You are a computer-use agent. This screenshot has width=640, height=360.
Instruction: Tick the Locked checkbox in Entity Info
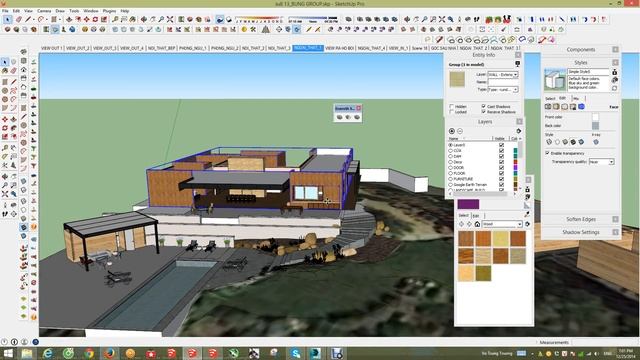tap(451, 111)
